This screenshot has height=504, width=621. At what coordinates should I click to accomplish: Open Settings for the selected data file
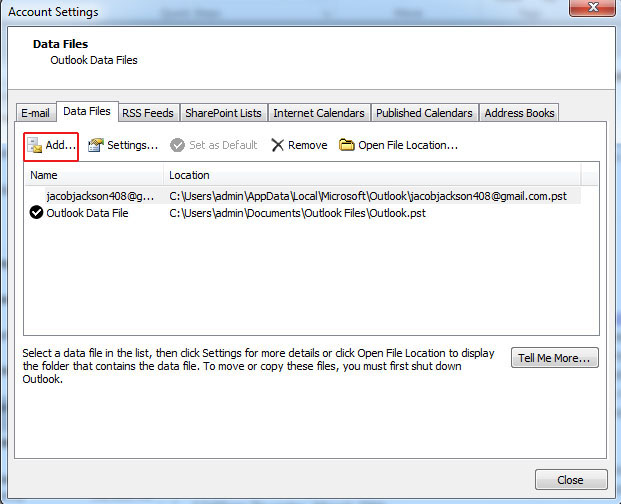point(123,145)
